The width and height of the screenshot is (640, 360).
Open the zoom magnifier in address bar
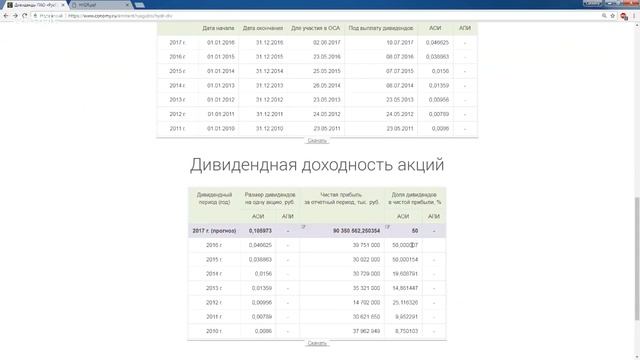604,16
